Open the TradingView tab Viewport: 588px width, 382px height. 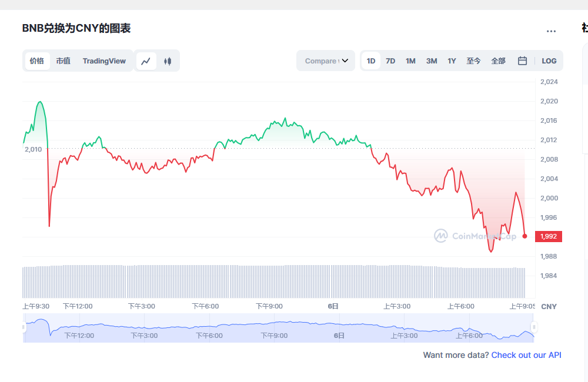(x=104, y=61)
